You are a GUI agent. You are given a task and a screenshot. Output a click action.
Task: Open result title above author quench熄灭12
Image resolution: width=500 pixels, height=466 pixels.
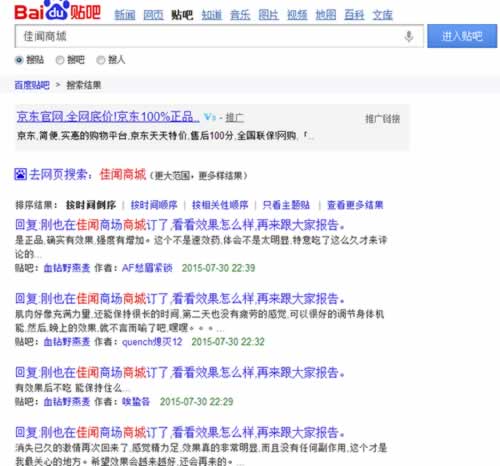[x=180, y=299]
